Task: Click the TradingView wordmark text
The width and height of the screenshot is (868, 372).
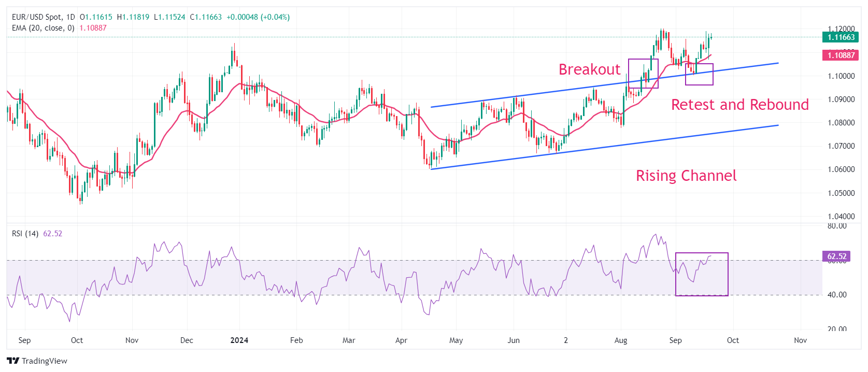Action: [x=45, y=361]
